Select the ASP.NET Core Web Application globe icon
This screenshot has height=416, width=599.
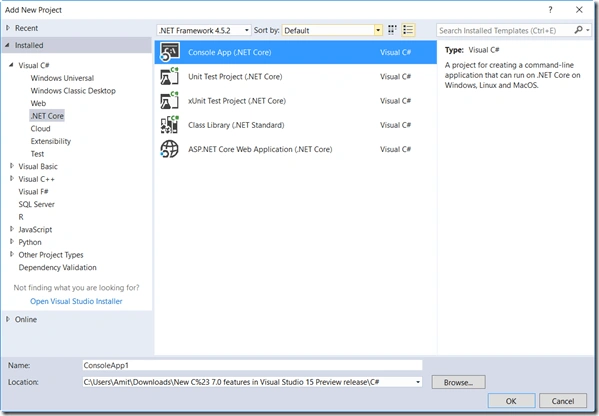(170, 149)
